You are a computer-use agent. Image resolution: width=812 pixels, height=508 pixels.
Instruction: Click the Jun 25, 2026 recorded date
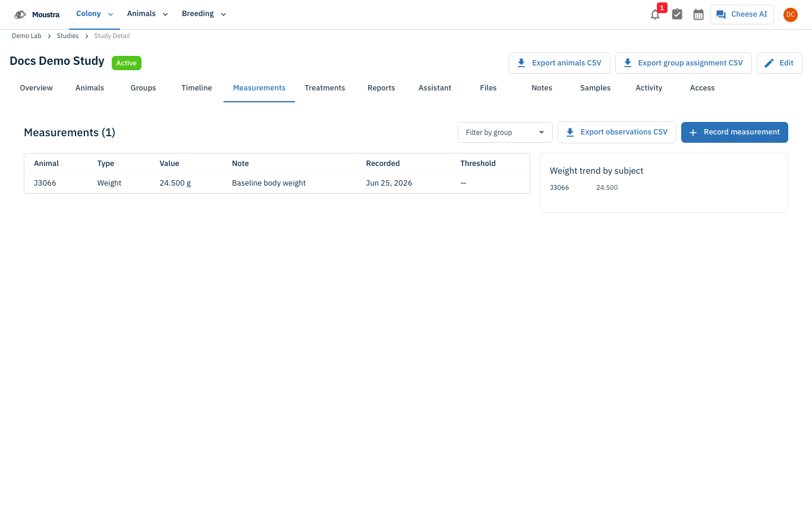click(x=389, y=183)
